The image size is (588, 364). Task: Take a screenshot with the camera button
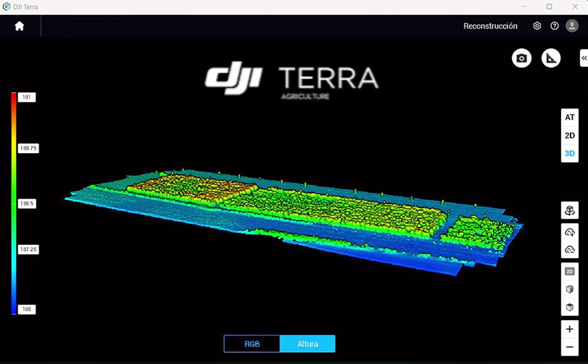tap(522, 58)
